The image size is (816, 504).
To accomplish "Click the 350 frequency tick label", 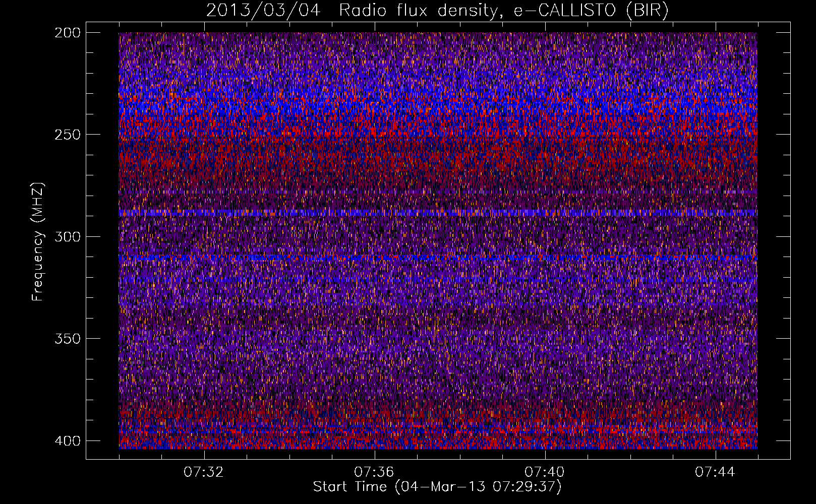I will [67, 338].
